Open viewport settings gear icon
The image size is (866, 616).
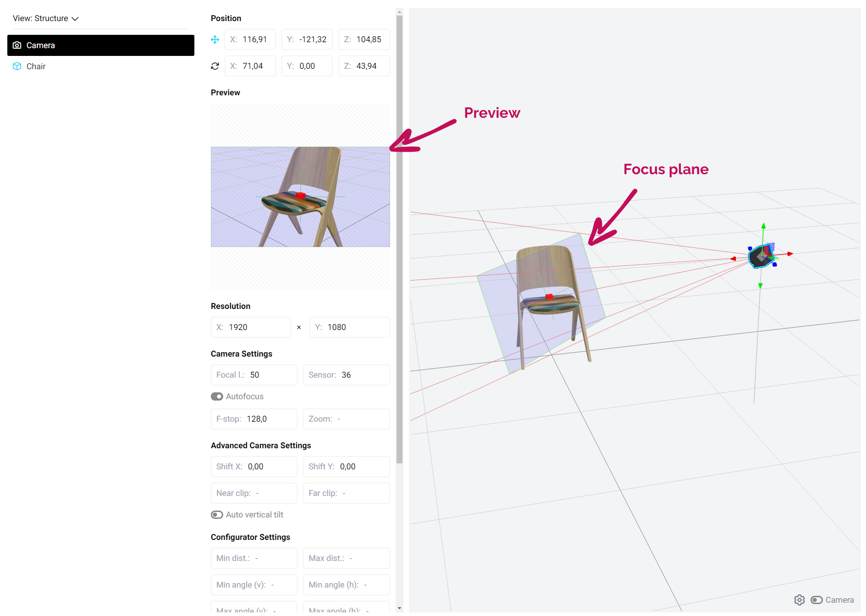[x=799, y=600]
